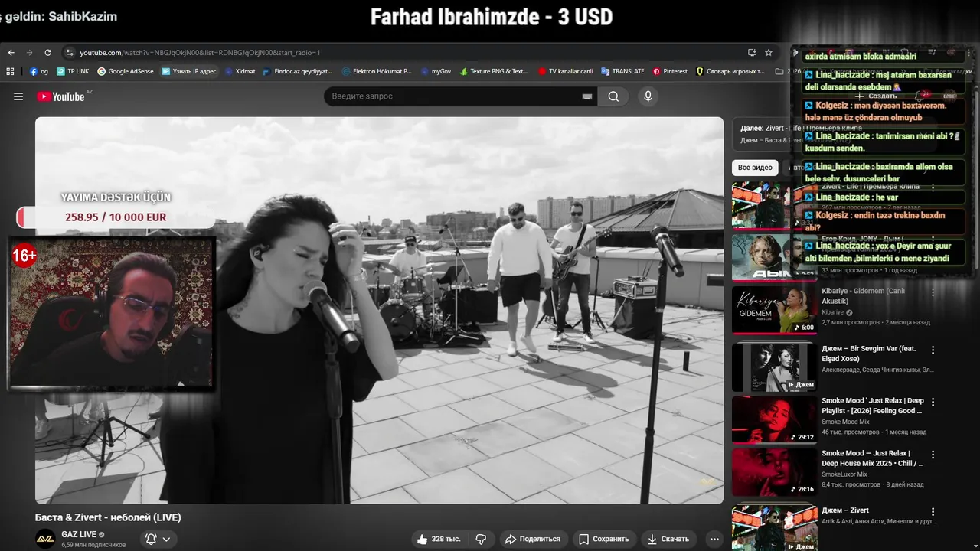Click the Баста & Zivert - неболей (LIVE) title
This screenshot has height=551, width=980.
[108, 517]
